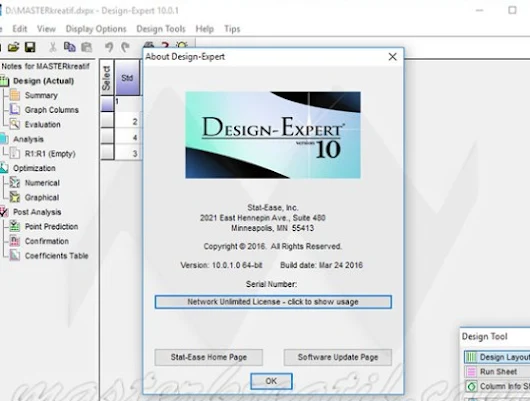Click the Run Sheet icon in Design Tool
Screen dimensions: 530x401
pos(471,372)
